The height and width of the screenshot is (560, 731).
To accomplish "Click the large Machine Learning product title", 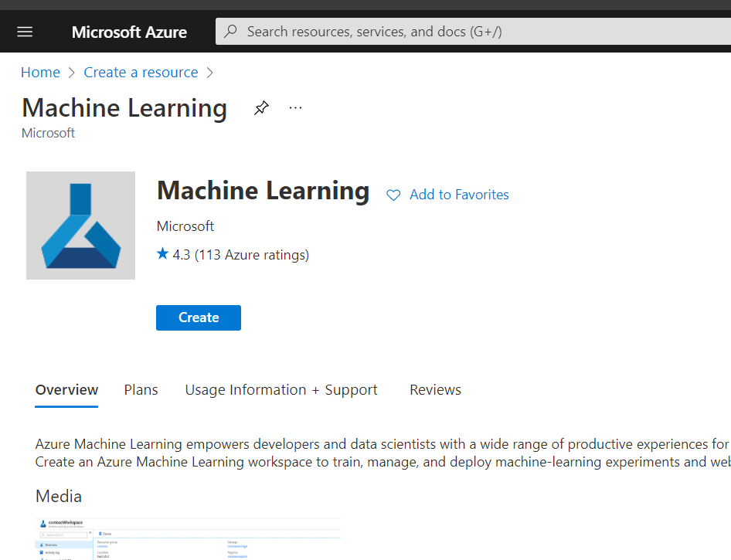I will [263, 191].
